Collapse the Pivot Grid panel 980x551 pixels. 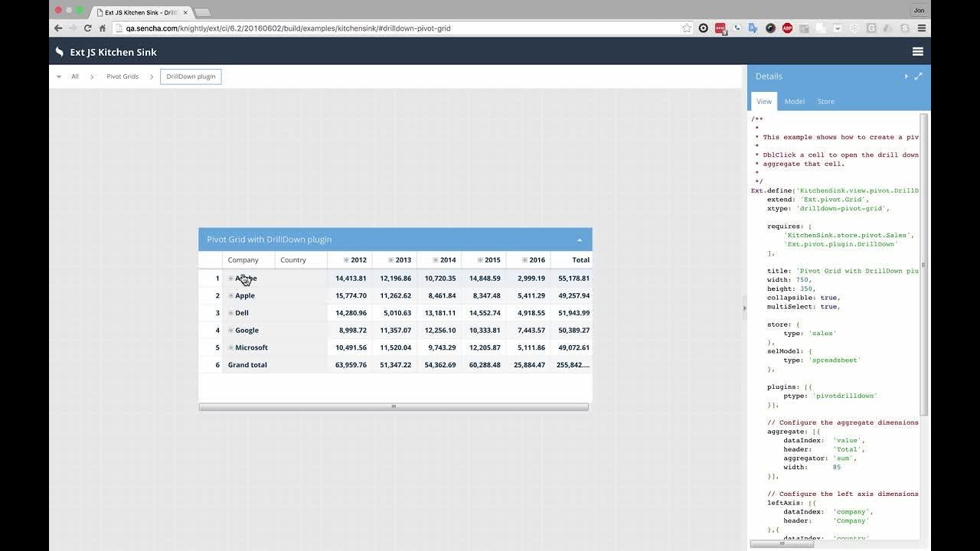[580, 240]
